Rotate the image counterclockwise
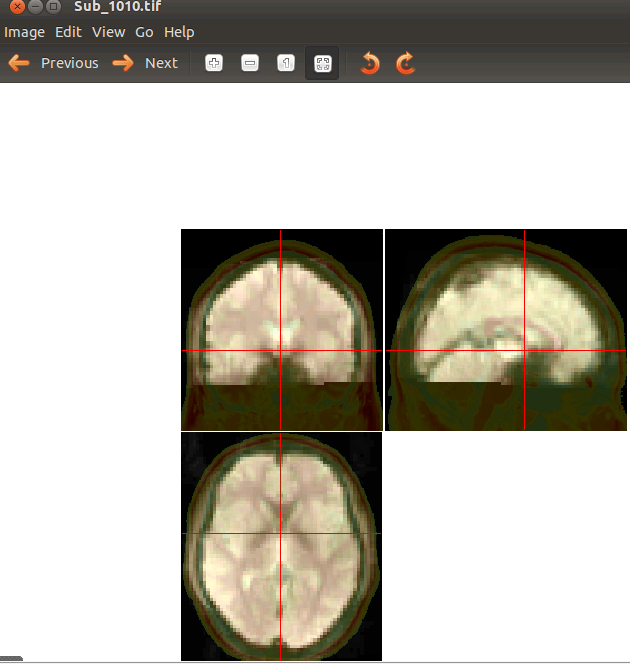 pyautogui.click(x=370, y=64)
